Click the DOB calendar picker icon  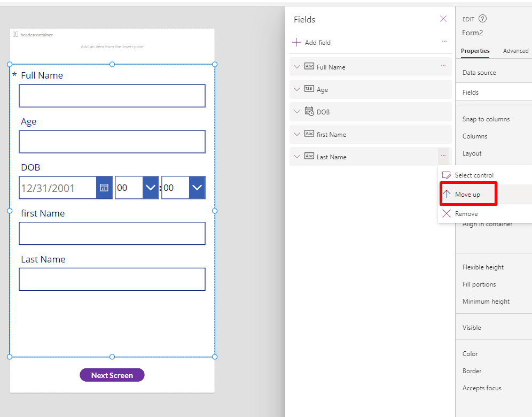(x=104, y=188)
